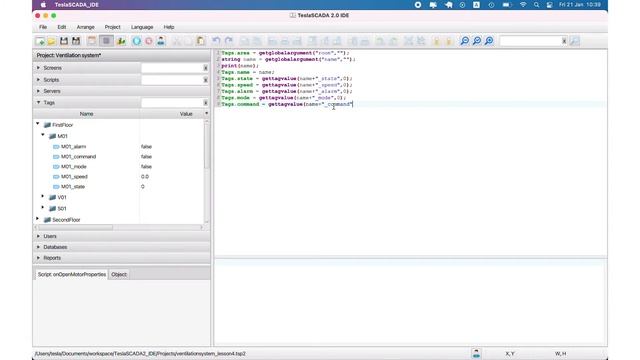Expand the Servers section
This screenshot has width=640, height=360.
coord(38,91)
